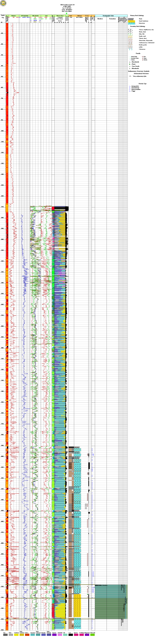The height and width of the screenshot is (644, 157).
Task: Click the green star marker below header block
Action: point(66,13)
